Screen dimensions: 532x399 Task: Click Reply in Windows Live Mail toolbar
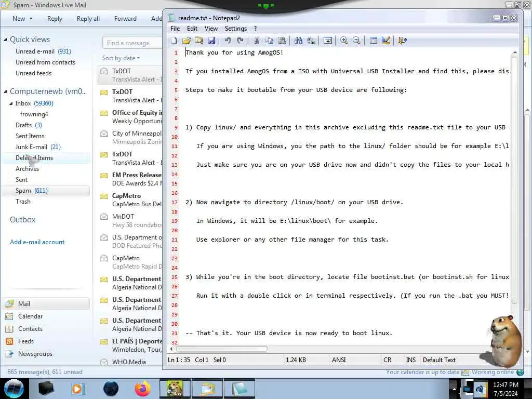(55, 19)
